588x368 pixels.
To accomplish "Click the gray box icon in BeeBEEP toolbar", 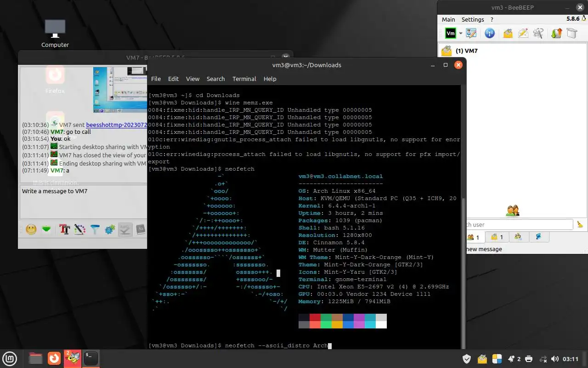I will click(571, 33).
